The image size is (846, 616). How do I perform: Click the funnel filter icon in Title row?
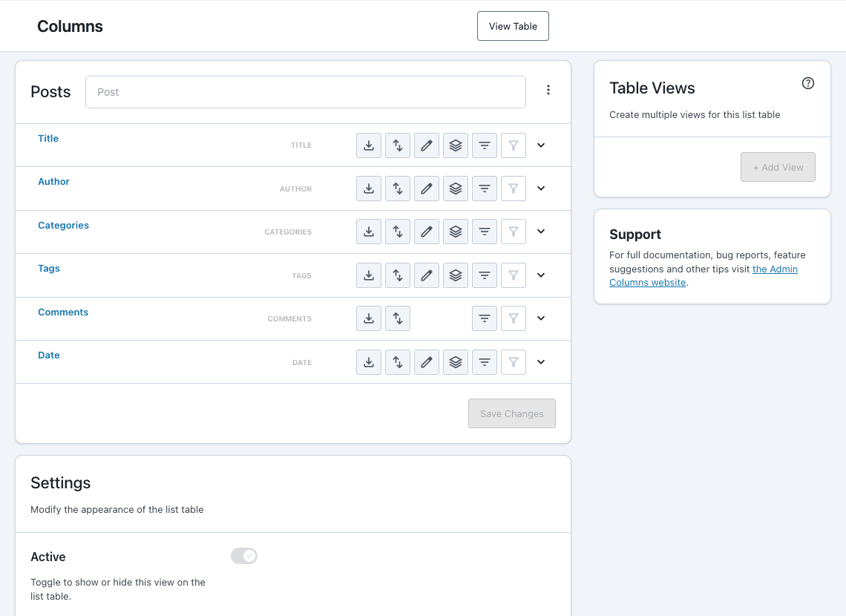point(514,145)
